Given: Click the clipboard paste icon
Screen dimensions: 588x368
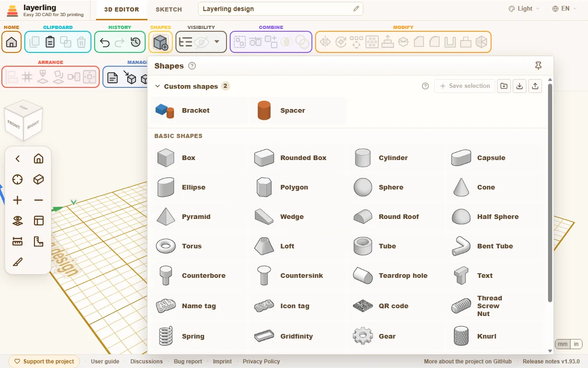Looking at the screenshot, I should click(50, 42).
